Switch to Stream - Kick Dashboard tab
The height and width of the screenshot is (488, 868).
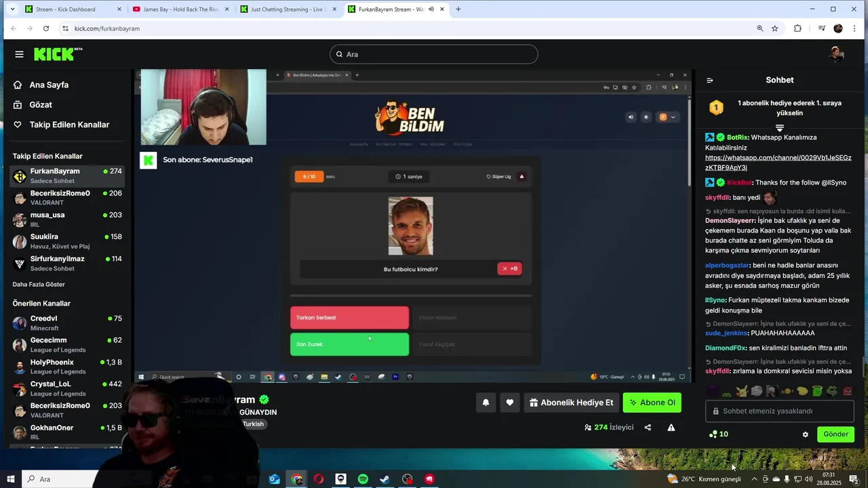click(x=73, y=9)
